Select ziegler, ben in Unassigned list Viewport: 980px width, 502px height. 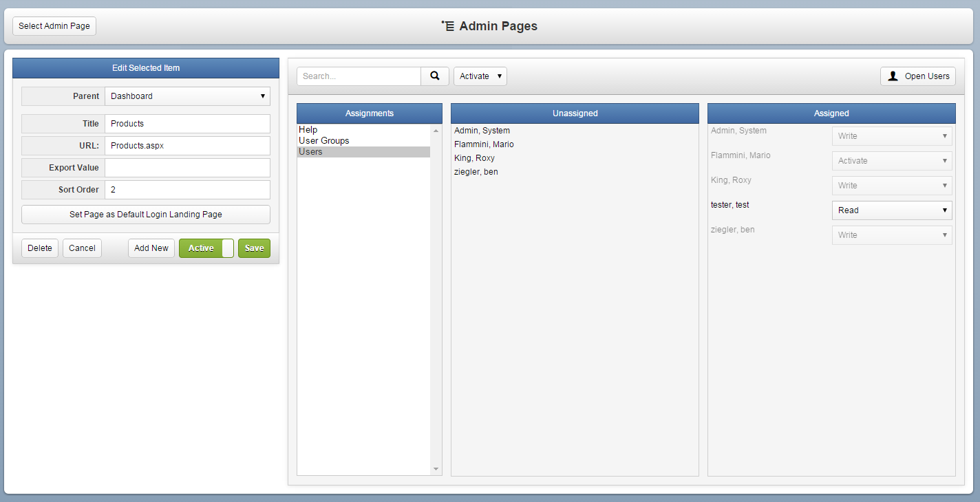pos(476,172)
